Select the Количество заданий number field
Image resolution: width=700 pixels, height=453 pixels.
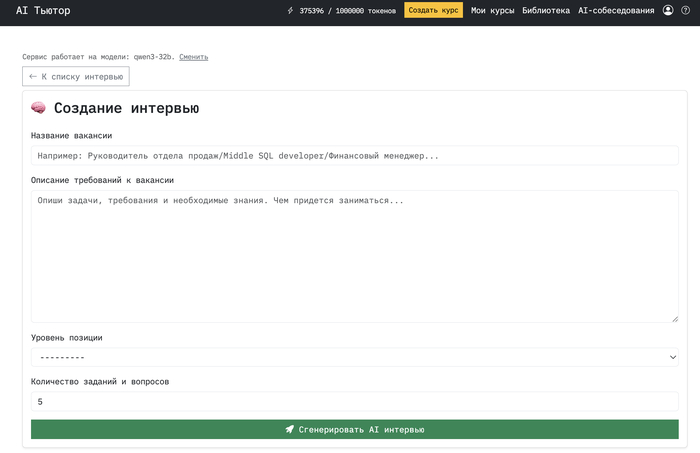tap(354, 401)
